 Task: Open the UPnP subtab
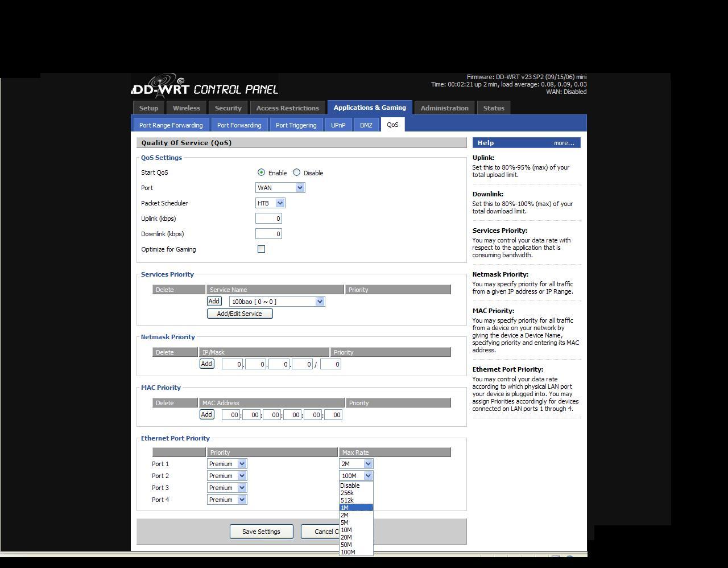pos(338,125)
